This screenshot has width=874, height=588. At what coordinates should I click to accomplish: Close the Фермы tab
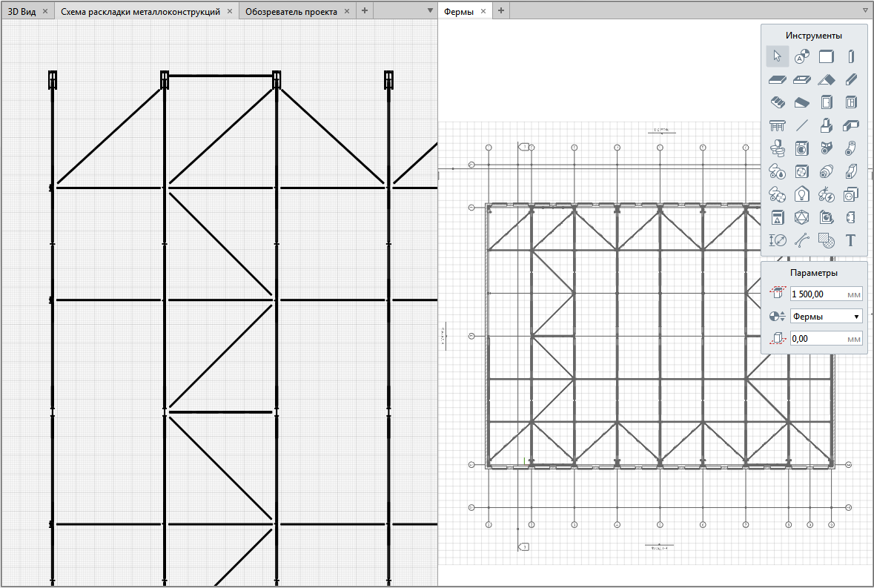click(483, 11)
